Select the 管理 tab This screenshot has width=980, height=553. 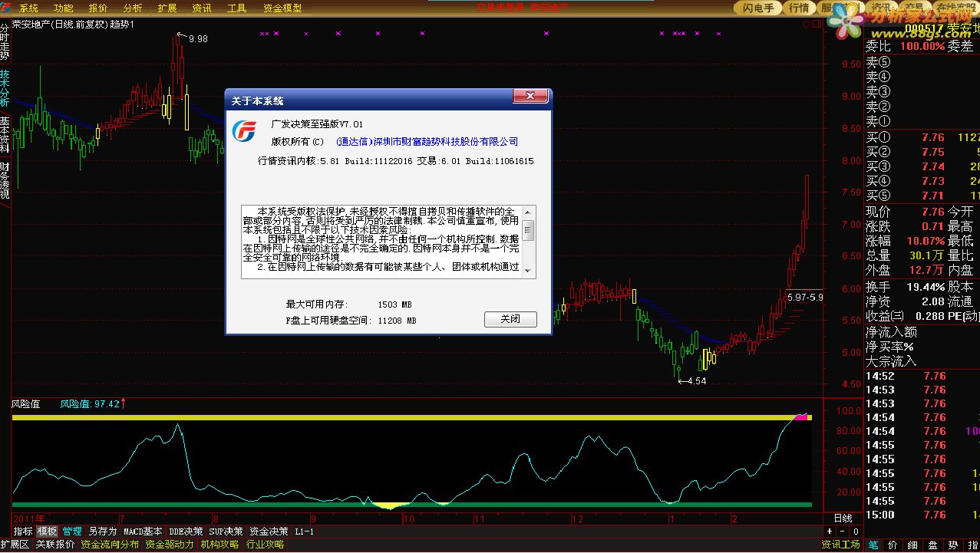(72, 531)
